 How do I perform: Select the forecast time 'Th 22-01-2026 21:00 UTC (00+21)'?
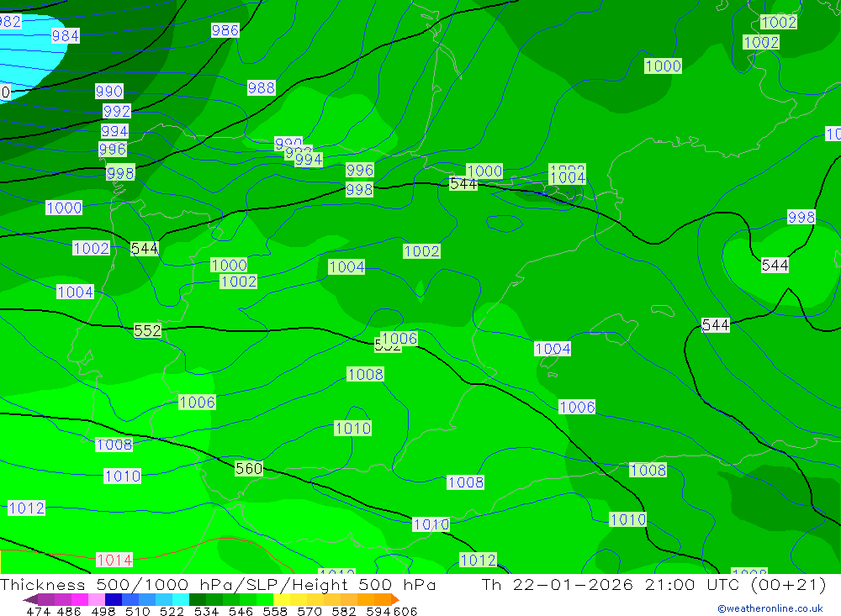(x=653, y=584)
